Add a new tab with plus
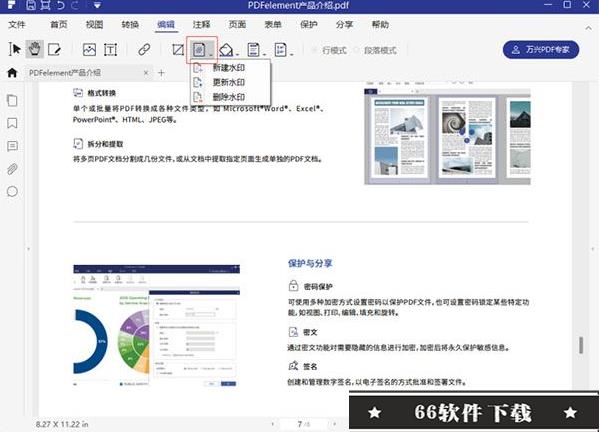 click(x=161, y=73)
